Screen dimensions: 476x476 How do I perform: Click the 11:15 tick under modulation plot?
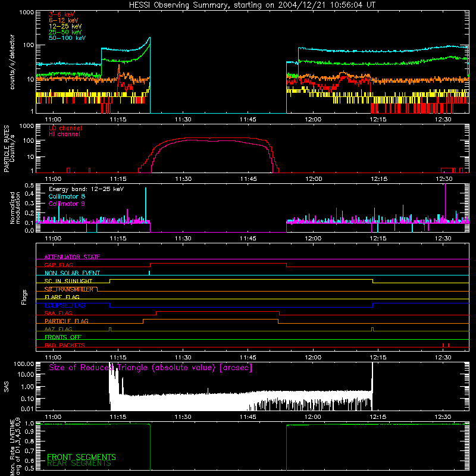coord(118,239)
